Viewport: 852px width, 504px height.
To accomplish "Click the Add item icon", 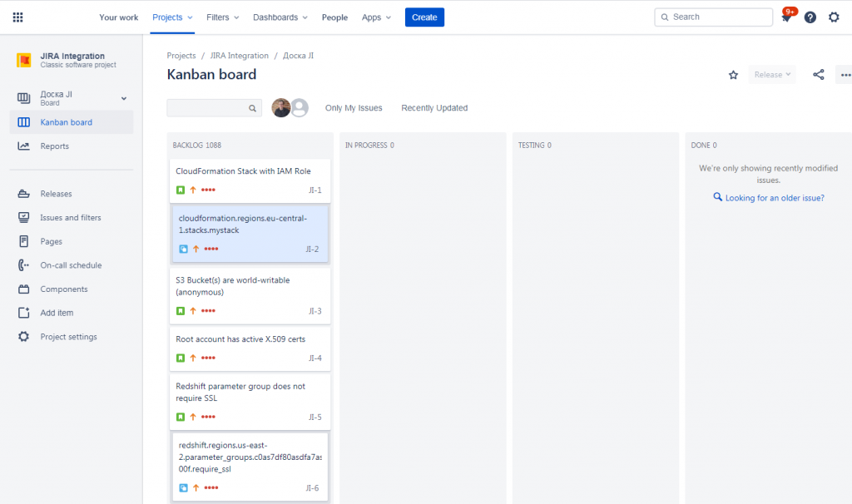I will pos(24,313).
